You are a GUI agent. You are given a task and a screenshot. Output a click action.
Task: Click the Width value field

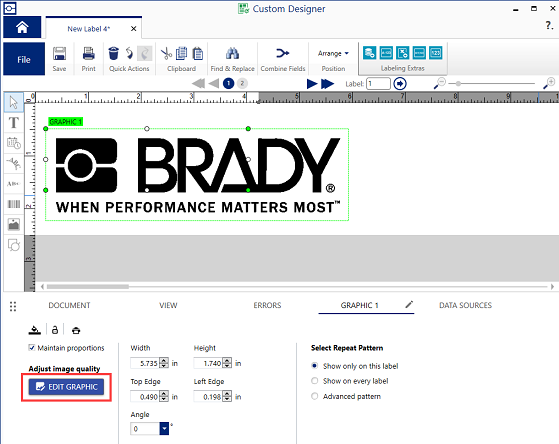[x=145, y=363]
